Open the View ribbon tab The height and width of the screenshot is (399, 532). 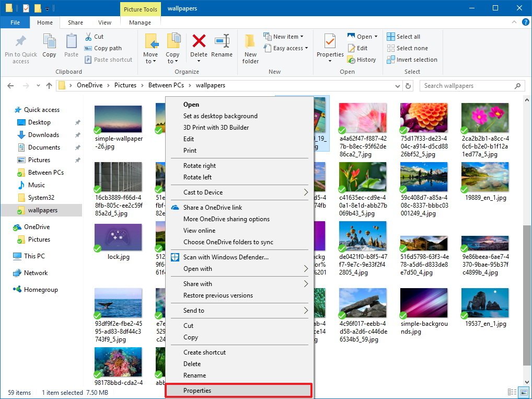click(x=105, y=22)
